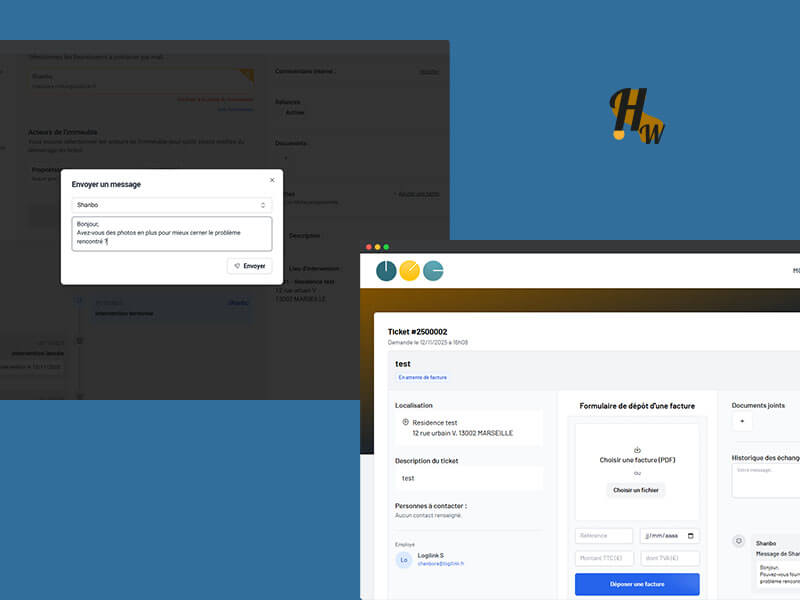Viewport: 800px width, 600px height.
Task: Click the location pin beside Residence test
Action: click(407, 422)
